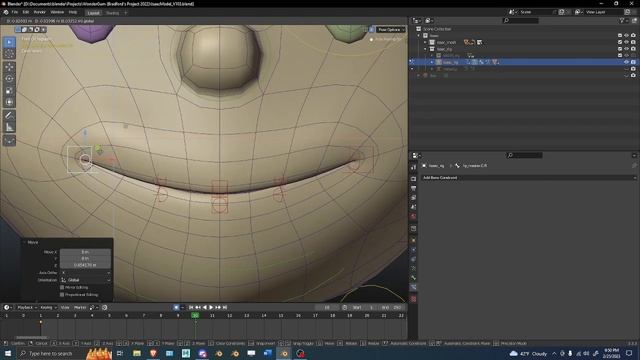This screenshot has width=640, height=360.
Task: Open the Playback dropdown in timeline
Action: 27,307
